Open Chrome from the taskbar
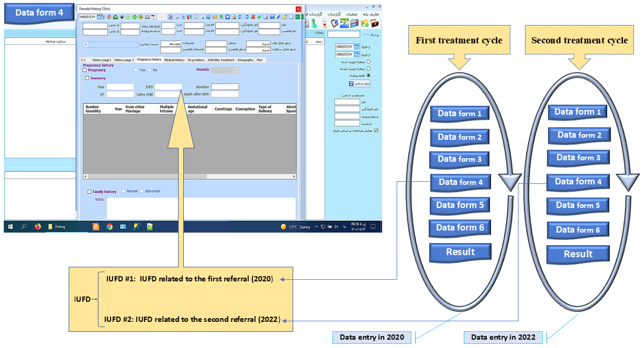 (x=110, y=227)
